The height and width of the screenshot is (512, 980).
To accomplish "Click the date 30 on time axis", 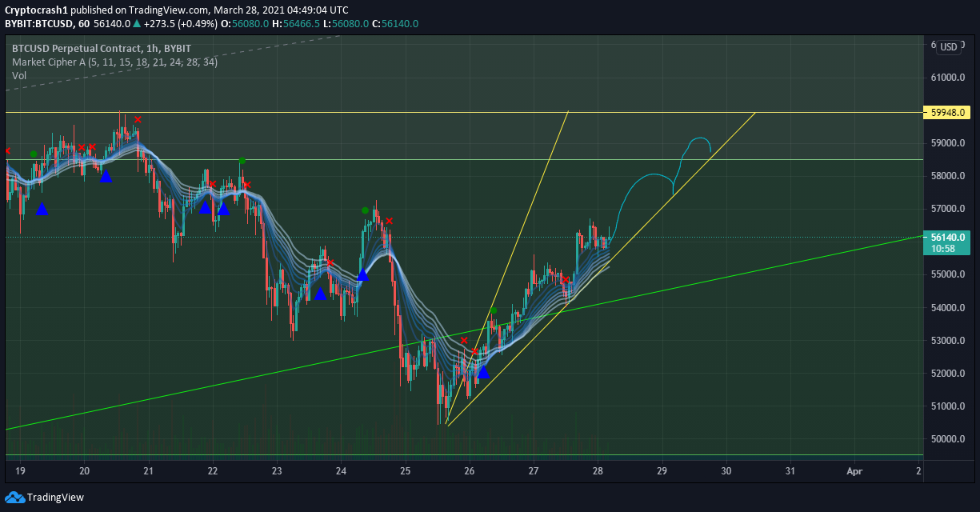I will [726, 471].
